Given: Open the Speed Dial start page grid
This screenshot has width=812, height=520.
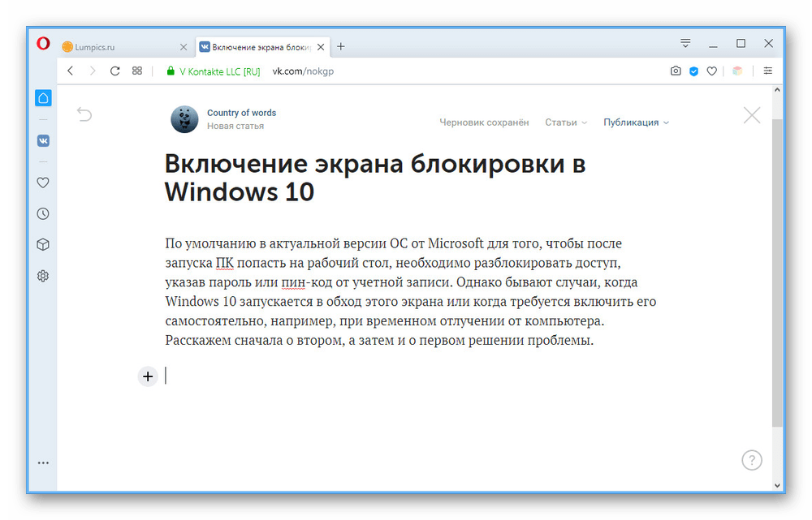Looking at the screenshot, I should click(137, 71).
